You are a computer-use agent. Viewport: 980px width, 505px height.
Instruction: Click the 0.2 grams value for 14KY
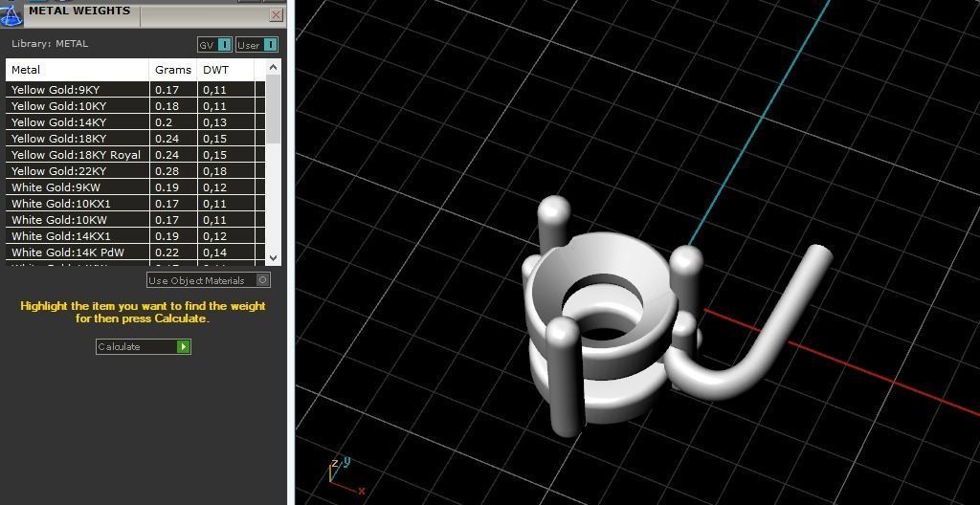pos(163,121)
